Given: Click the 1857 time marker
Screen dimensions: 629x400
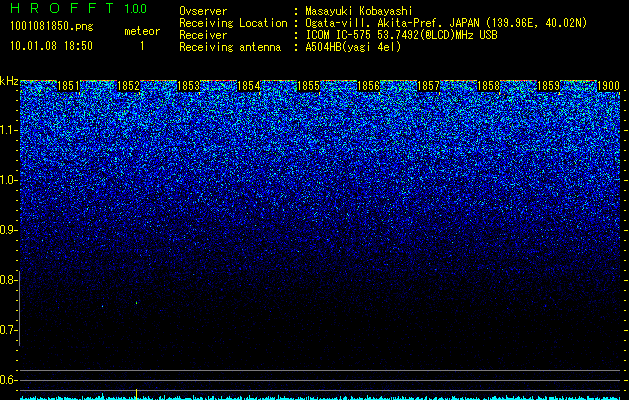Looking at the screenshot, I should [x=428, y=86].
